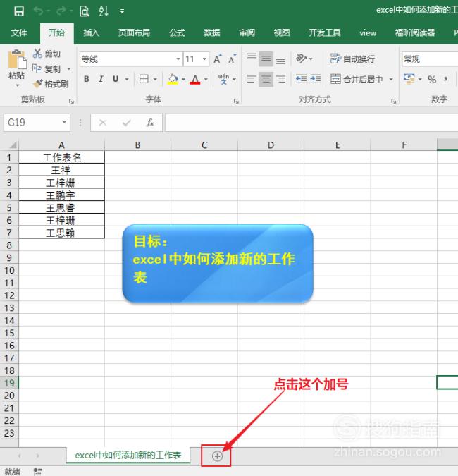This screenshot has width=458, height=476.
Task: Click the Increase Indent icon
Action: pos(316,79)
